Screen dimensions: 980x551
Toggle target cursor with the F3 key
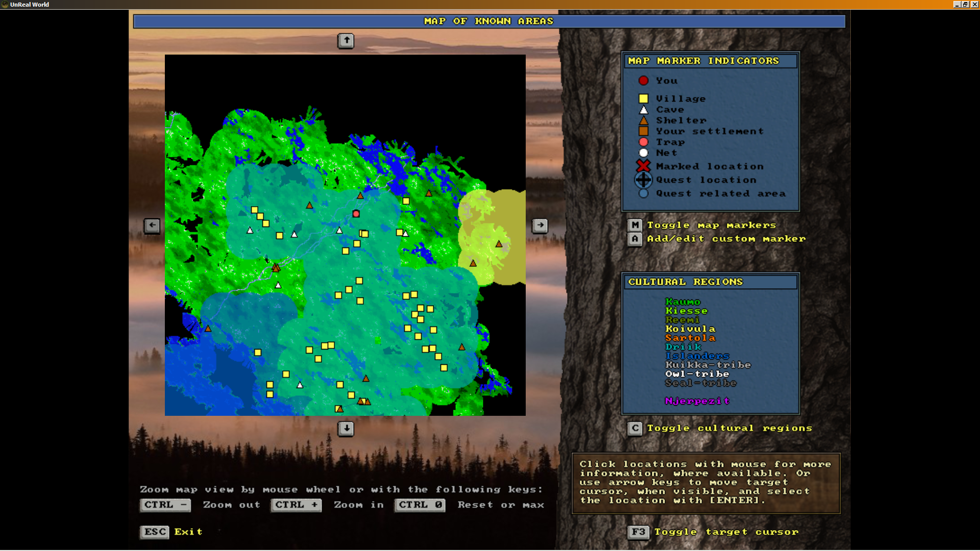[638, 532]
